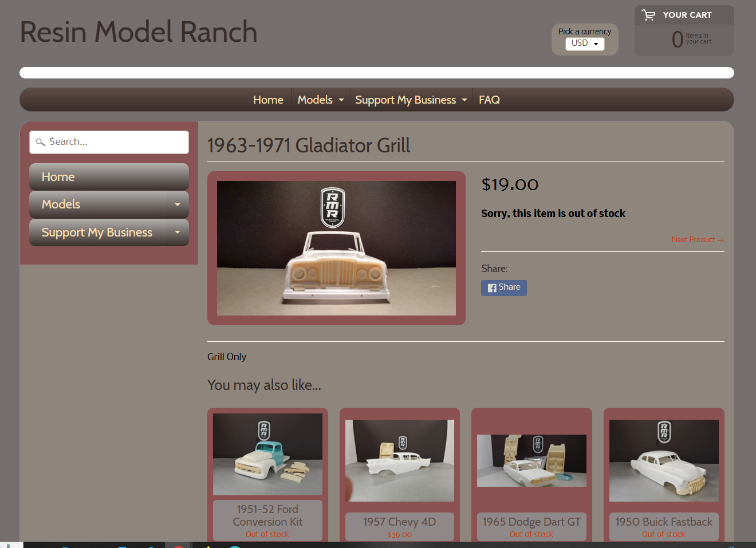Click the 1950 Buick Fastback title
Screen dimensions: 756x548
coord(664,522)
